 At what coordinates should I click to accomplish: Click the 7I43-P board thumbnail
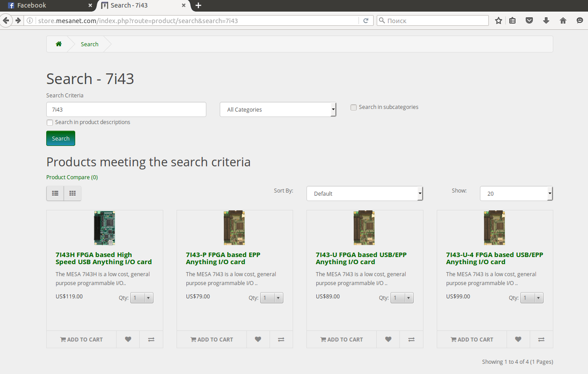tap(234, 228)
